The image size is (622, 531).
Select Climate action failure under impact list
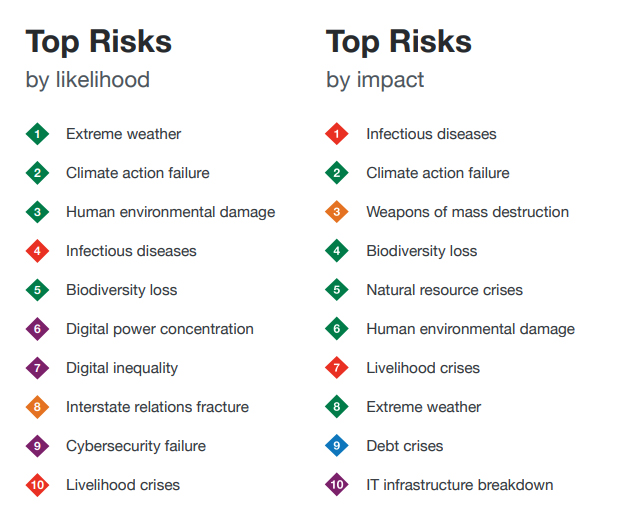point(438,173)
